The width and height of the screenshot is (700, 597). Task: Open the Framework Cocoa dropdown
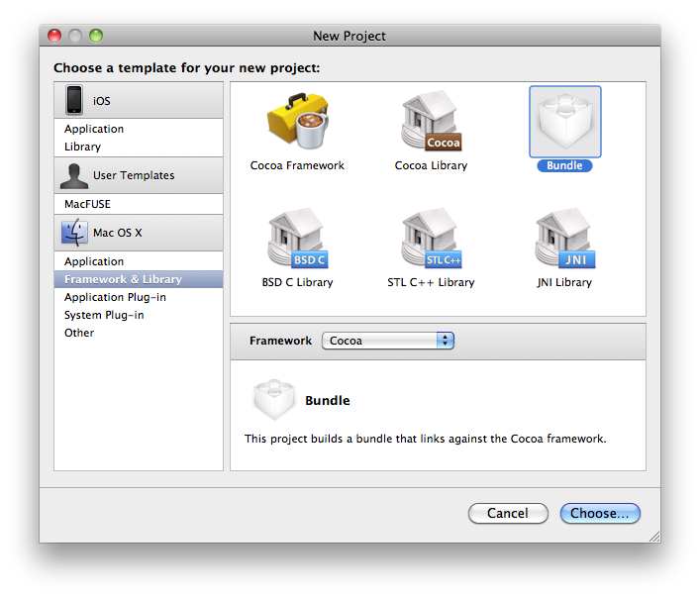(387, 341)
